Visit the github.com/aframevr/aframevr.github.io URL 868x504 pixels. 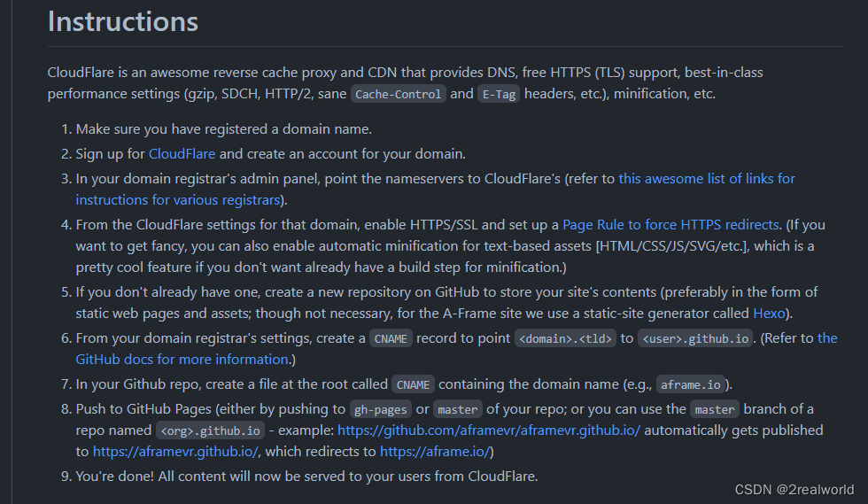(488, 430)
